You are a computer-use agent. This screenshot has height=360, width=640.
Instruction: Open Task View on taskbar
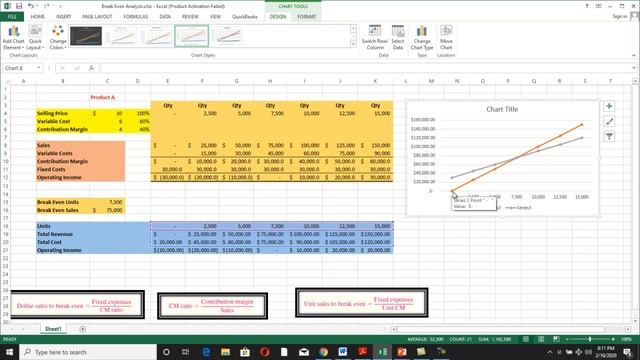point(185,352)
